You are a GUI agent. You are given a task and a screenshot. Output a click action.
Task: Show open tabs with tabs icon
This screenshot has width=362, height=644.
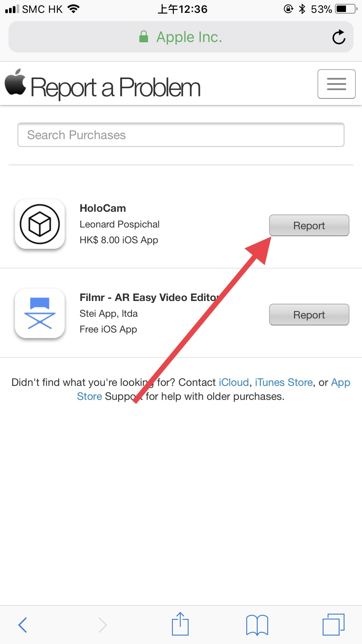click(333, 624)
